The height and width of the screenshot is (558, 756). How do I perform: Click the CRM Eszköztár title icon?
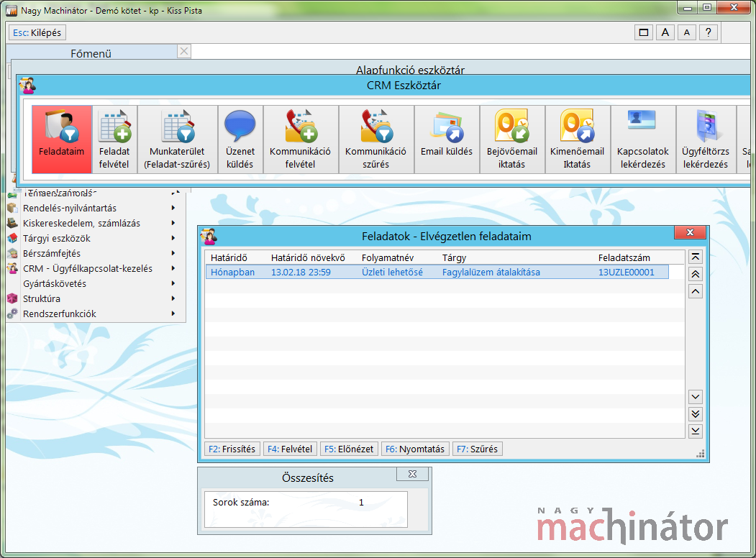click(27, 86)
